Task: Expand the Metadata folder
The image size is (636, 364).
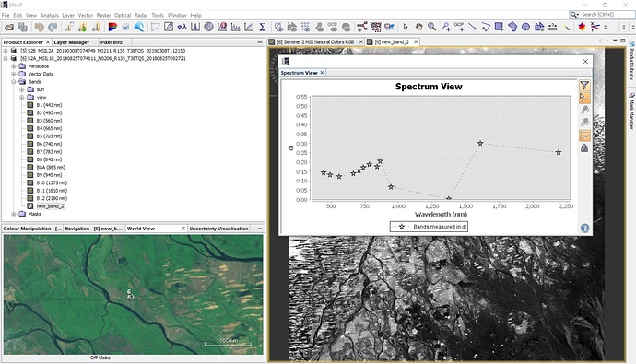Action: [x=14, y=66]
